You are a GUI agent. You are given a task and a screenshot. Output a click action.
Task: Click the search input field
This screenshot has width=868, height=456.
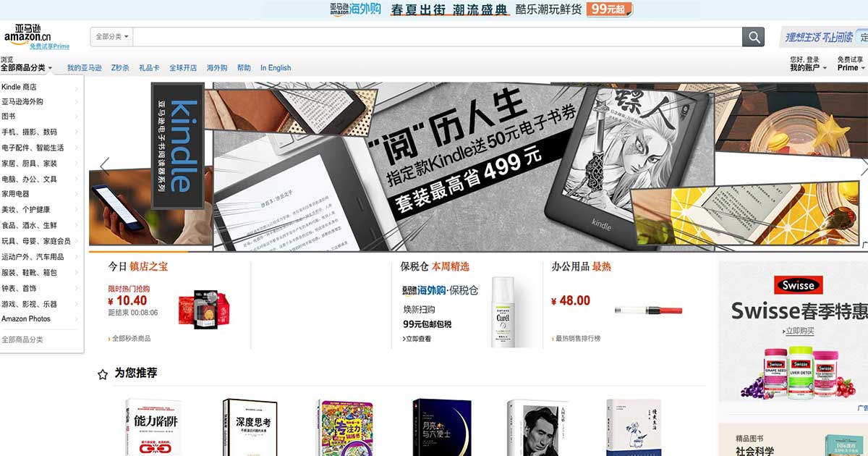click(434, 36)
